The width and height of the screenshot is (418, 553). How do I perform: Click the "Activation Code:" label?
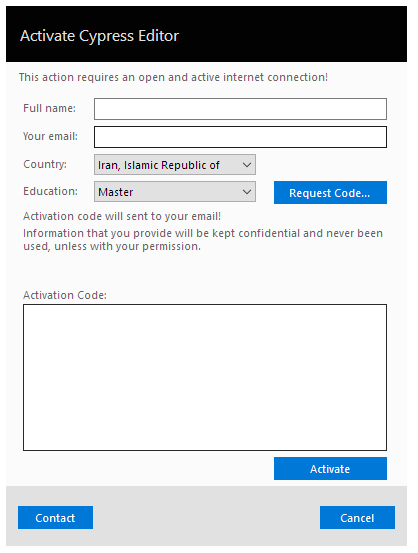[x=65, y=295]
